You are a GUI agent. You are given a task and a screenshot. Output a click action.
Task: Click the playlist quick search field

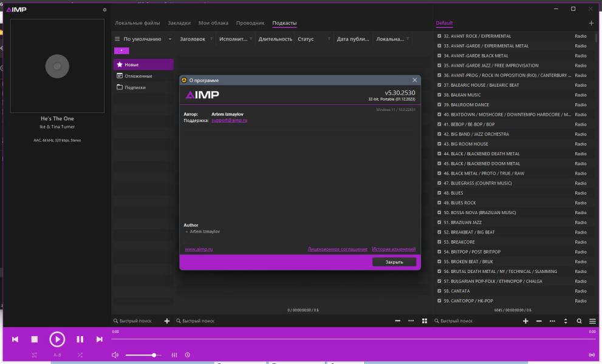pyautogui.click(x=476, y=321)
